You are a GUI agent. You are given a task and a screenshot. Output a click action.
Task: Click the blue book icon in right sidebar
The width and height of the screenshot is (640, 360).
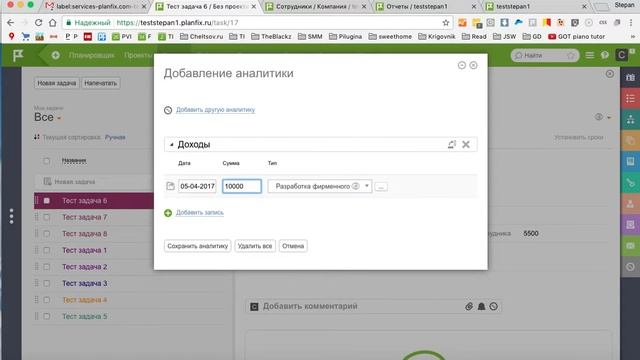[630, 161]
